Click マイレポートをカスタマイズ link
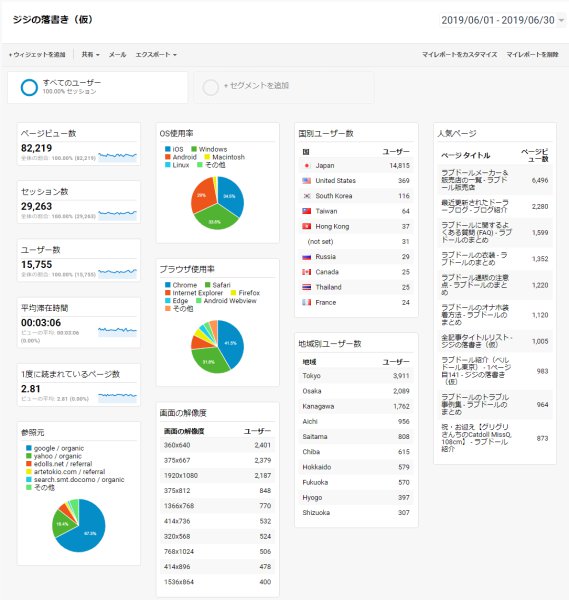 pos(460,55)
